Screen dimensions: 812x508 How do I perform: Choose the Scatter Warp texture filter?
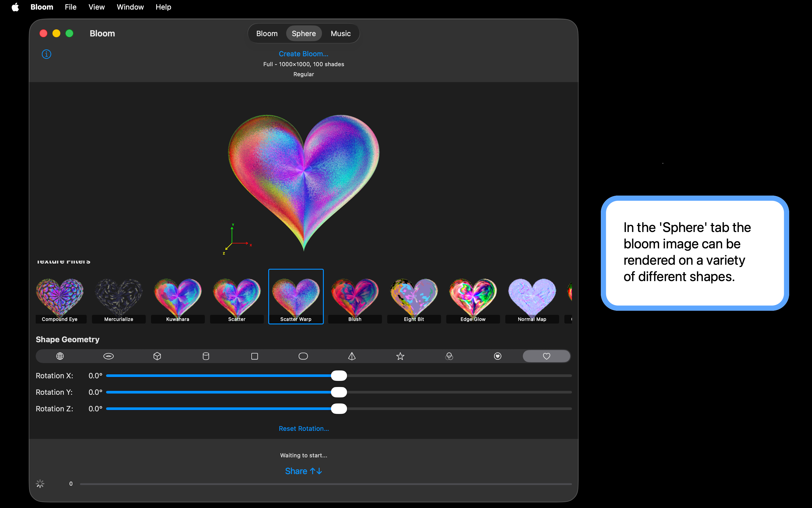click(x=296, y=297)
